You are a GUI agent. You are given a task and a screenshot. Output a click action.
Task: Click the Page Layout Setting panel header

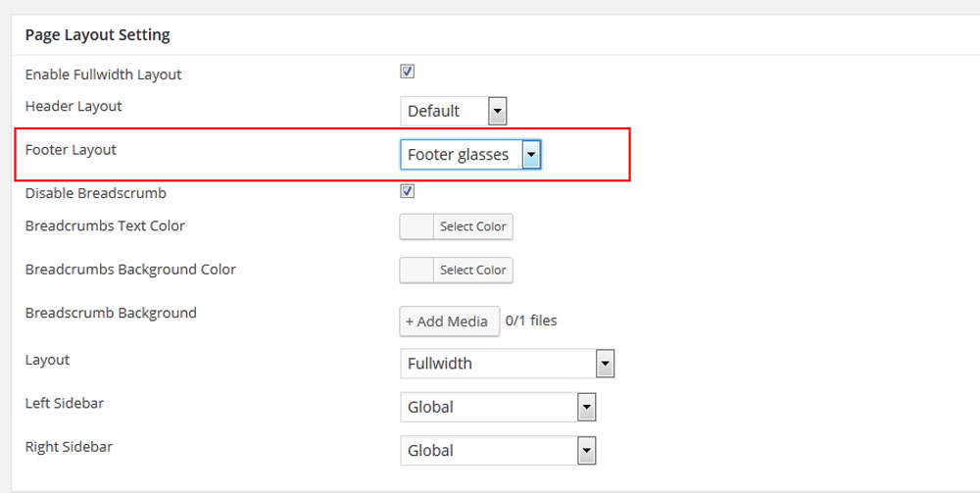click(98, 35)
